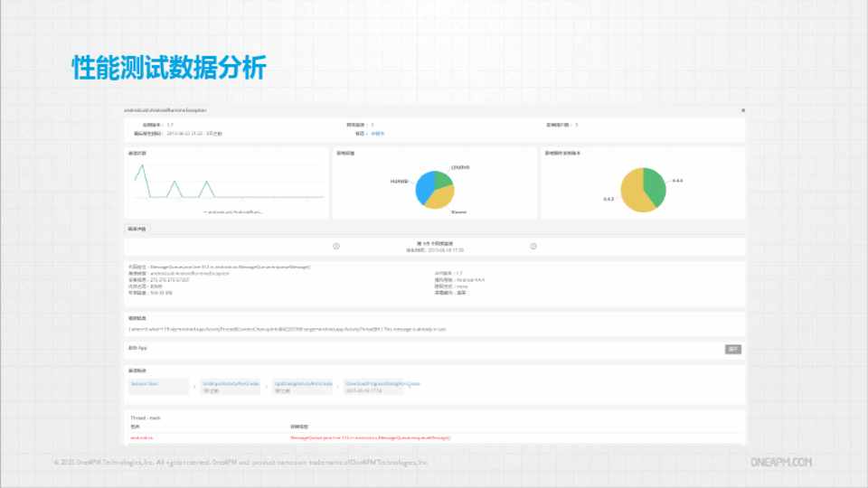868x488 pixels.
Task: Click the red stack trace row
Action: 371,437
